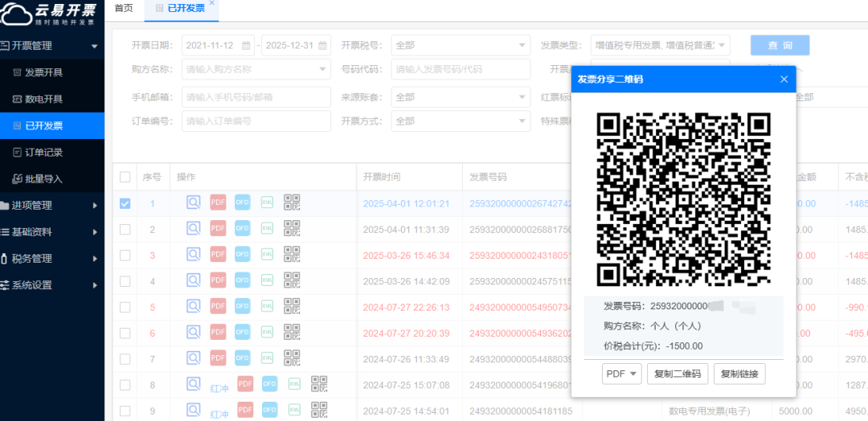Click the XML icon in row 4
Image resolution: width=868 pixels, height=421 pixels.
(267, 281)
